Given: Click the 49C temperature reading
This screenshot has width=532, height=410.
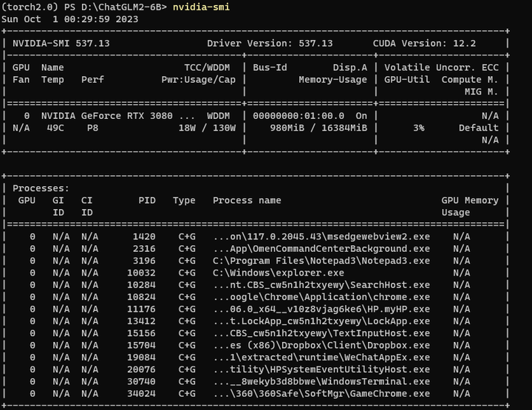Looking at the screenshot, I should click(55, 128).
